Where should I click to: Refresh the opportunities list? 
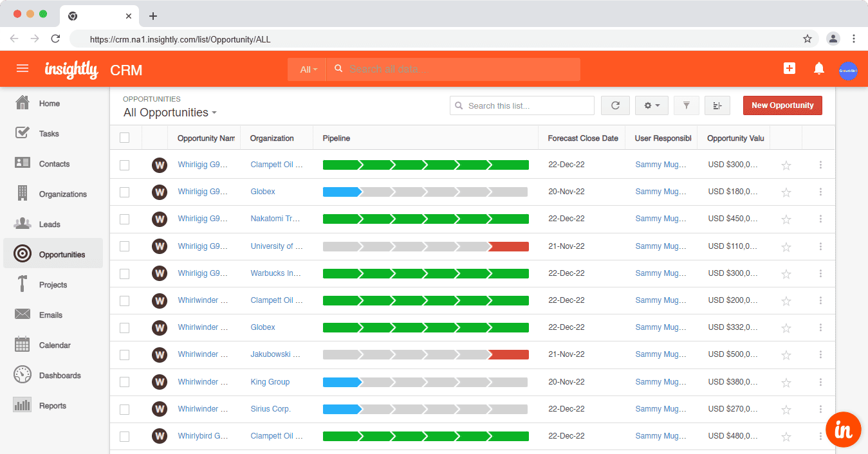(x=614, y=105)
